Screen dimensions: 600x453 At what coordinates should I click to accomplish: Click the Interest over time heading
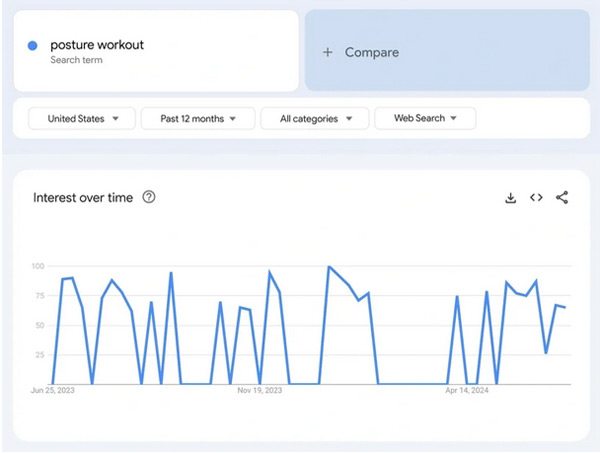pos(83,198)
